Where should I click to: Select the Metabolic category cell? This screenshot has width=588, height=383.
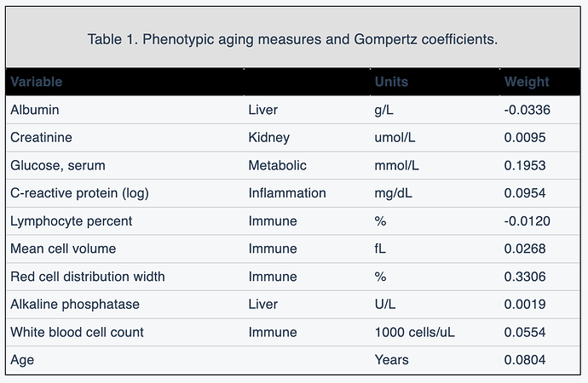(277, 165)
